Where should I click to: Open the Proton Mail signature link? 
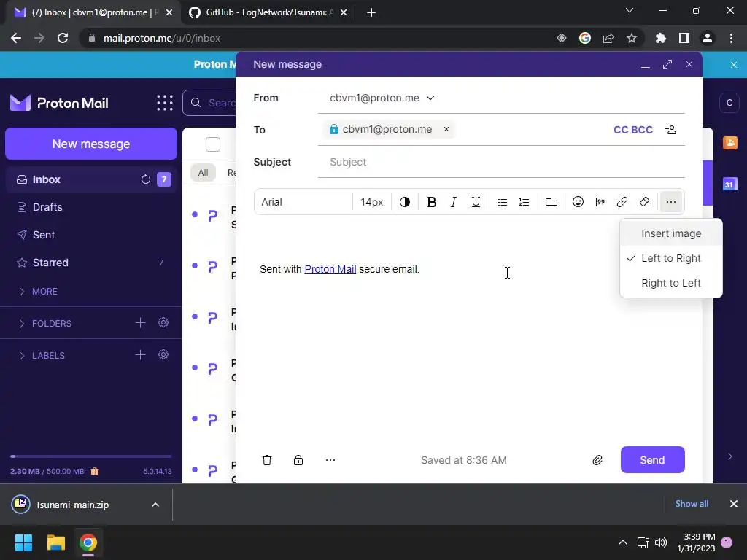click(x=330, y=269)
